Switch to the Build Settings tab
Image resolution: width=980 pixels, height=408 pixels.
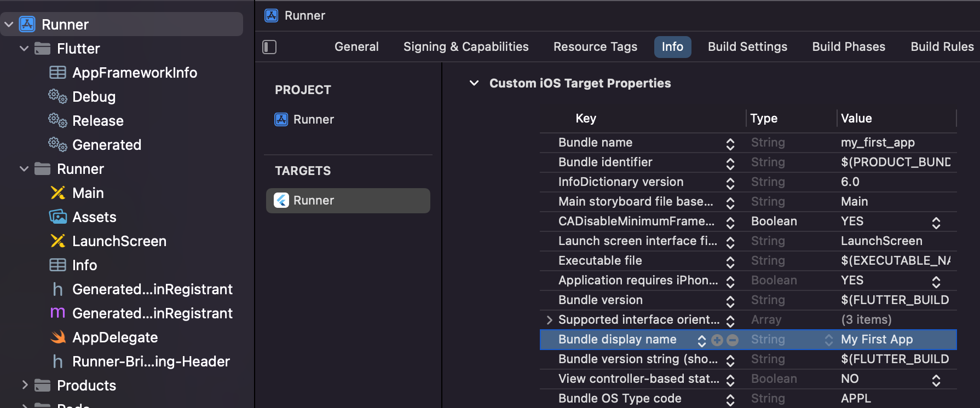pyautogui.click(x=747, y=47)
